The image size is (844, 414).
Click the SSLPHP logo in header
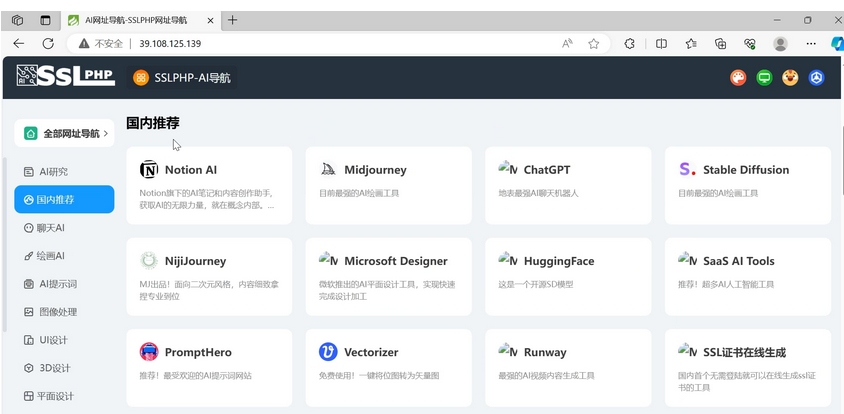click(66, 76)
